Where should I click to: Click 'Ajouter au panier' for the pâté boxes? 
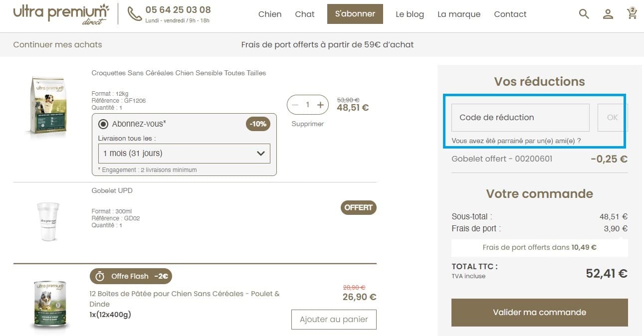333,319
